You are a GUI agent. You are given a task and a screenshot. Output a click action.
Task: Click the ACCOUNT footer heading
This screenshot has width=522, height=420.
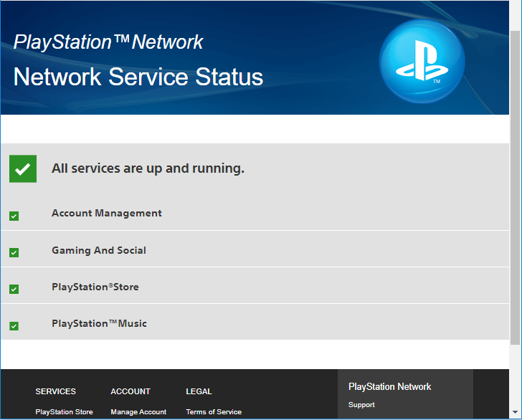tap(130, 391)
